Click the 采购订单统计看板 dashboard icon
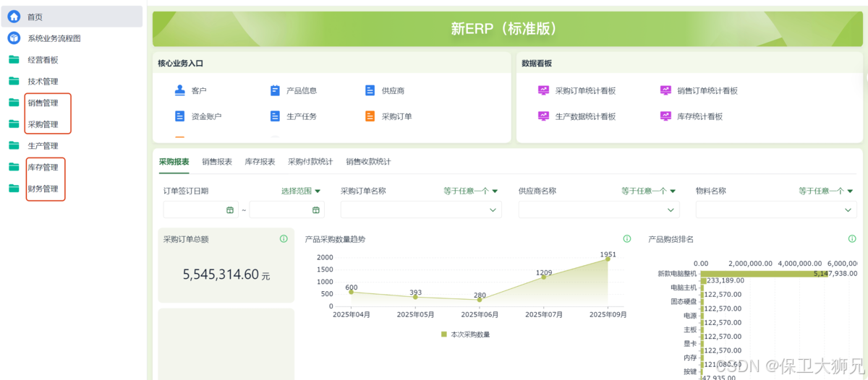The image size is (868, 380). click(543, 90)
